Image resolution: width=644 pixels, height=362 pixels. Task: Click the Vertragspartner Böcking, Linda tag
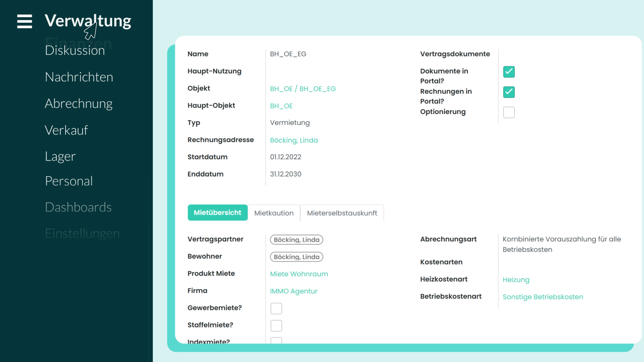[x=297, y=240]
